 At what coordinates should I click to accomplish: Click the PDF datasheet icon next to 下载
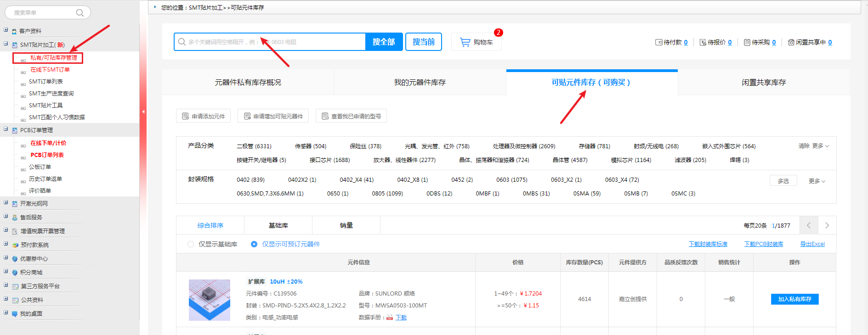tap(390, 318)
